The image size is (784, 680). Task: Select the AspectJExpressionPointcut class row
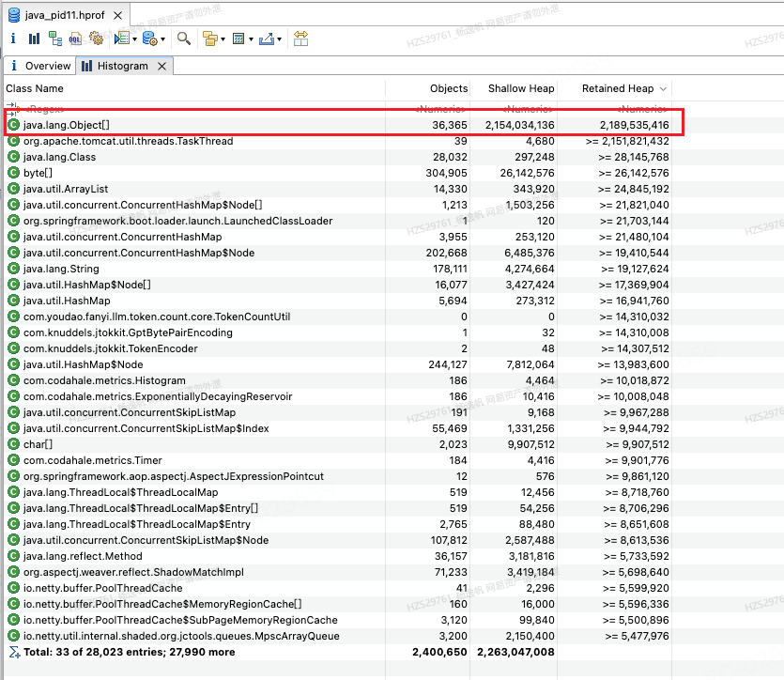point(337,476)
